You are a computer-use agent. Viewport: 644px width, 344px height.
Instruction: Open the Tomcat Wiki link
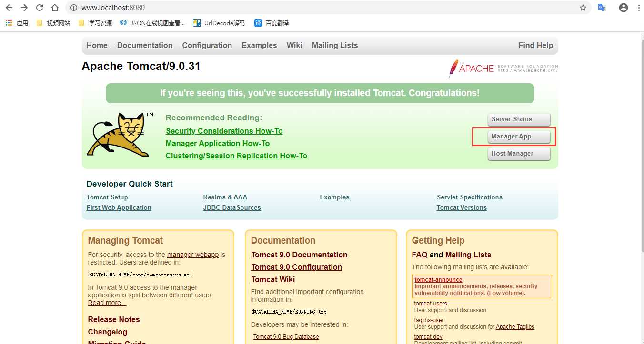273,279
